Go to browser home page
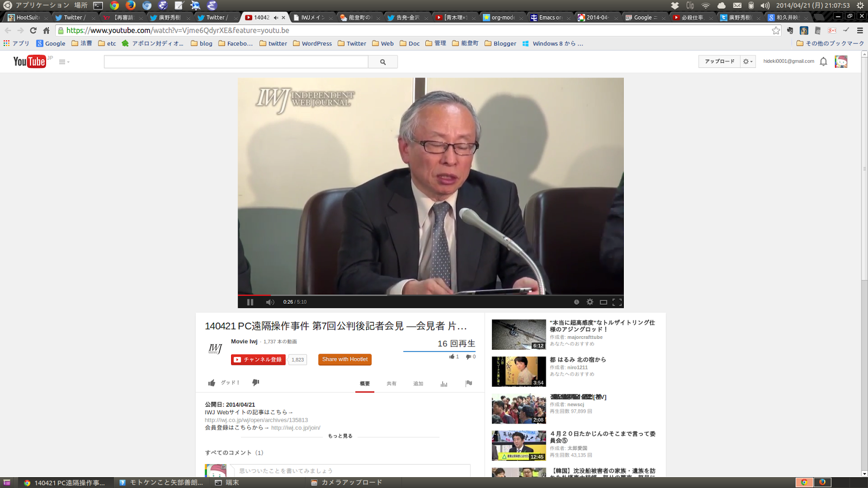The width and height of the screenshot is (868, 488). tap(46, 30)
